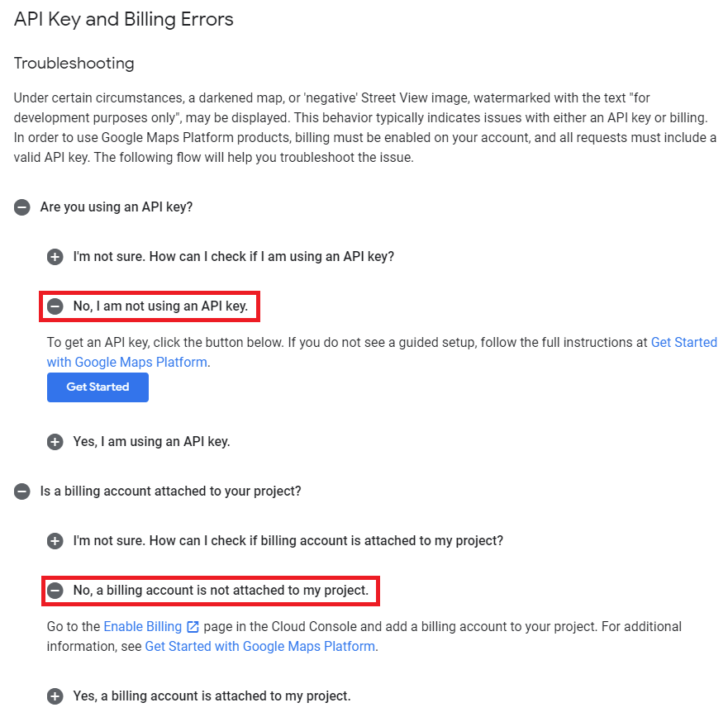728x717 pixels.
Task: Open the Enable Billing link
Action: pyautogui.click(x=142, y=626)
